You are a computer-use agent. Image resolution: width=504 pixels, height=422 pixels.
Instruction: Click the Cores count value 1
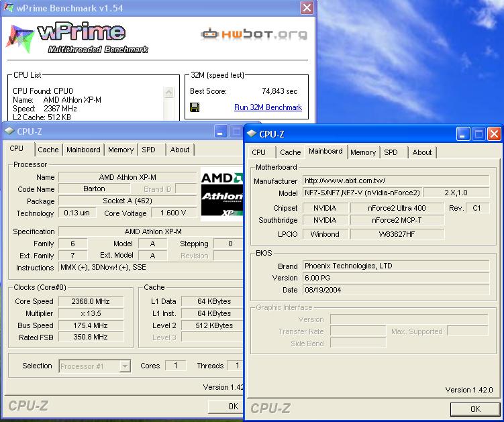tap(176, 366)
